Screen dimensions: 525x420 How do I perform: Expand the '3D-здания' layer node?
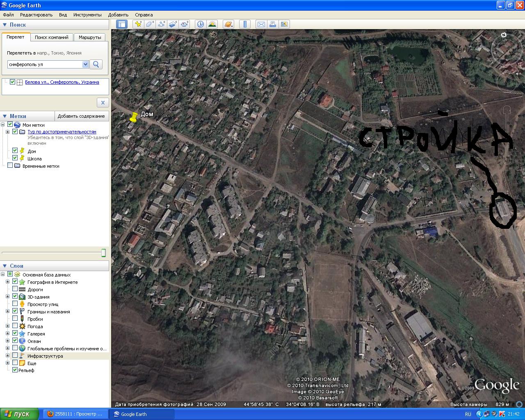tap(7, 297)
